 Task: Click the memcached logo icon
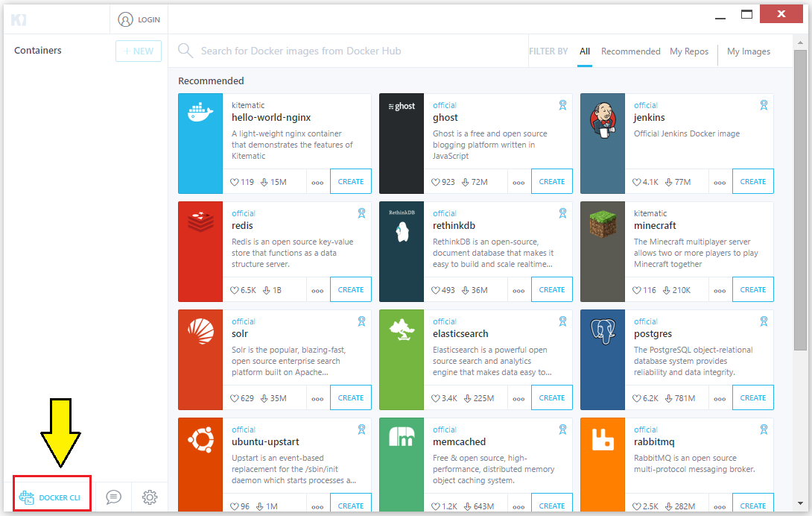pos(402,437)
